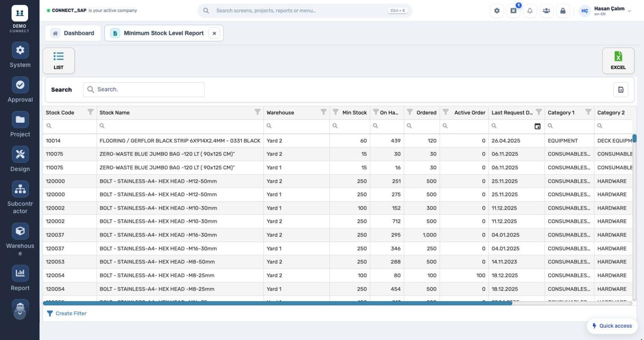
Task: Open the Project folder module
Action: 20,124
